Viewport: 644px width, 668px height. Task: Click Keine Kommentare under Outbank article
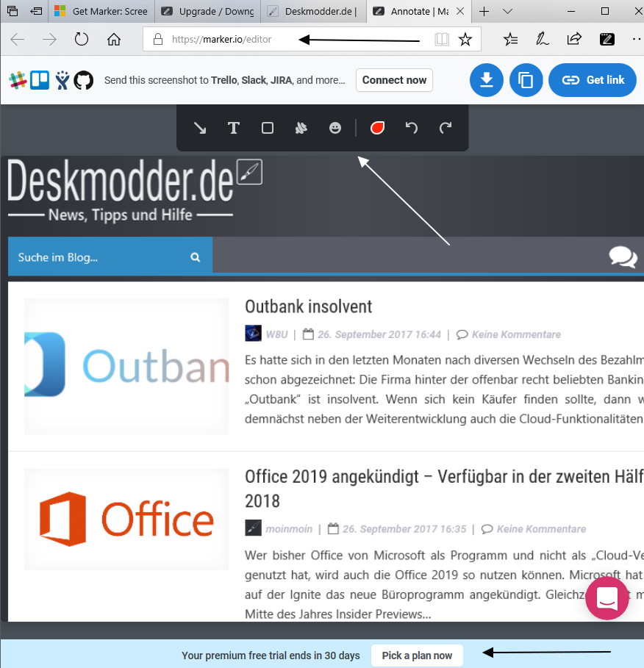pyautogui.click(x=516, y=334)
